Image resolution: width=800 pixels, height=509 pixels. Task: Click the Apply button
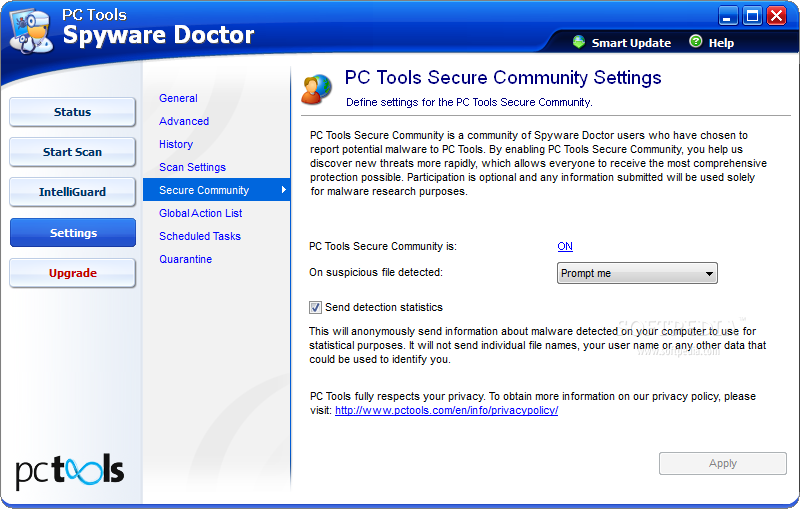[x=722, y=463]
